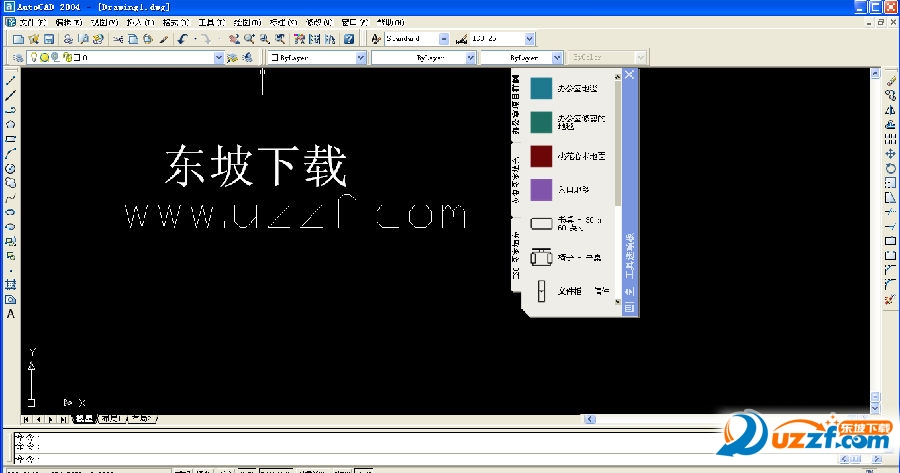Select the Multiline Text 'A' tool
900x473 pixels.
pos(10,314)
